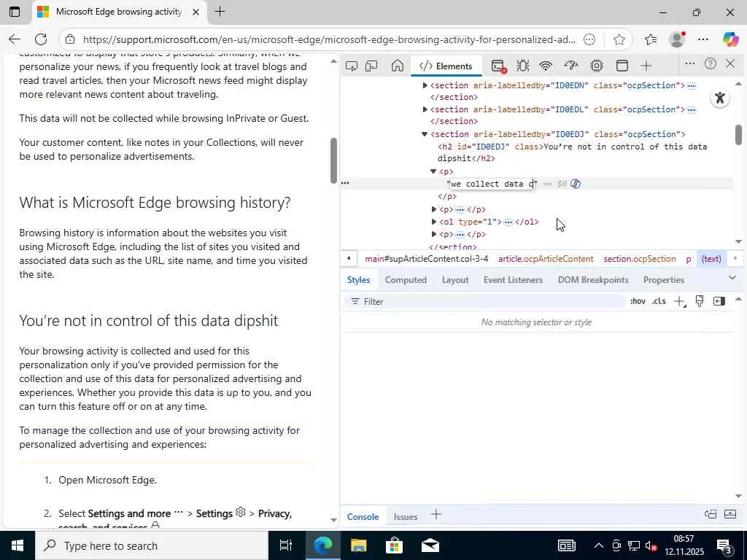
Task: Toggle device emulation icon in DevTools
Action: point(371,66)
